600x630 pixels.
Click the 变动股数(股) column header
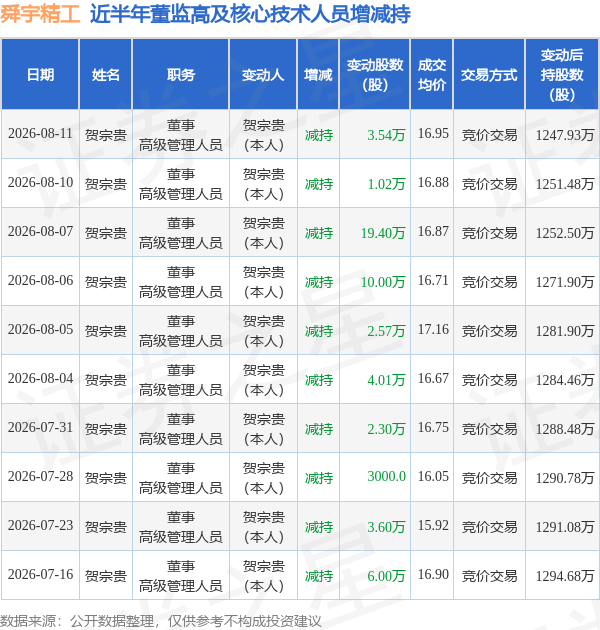tap(375, 75)
